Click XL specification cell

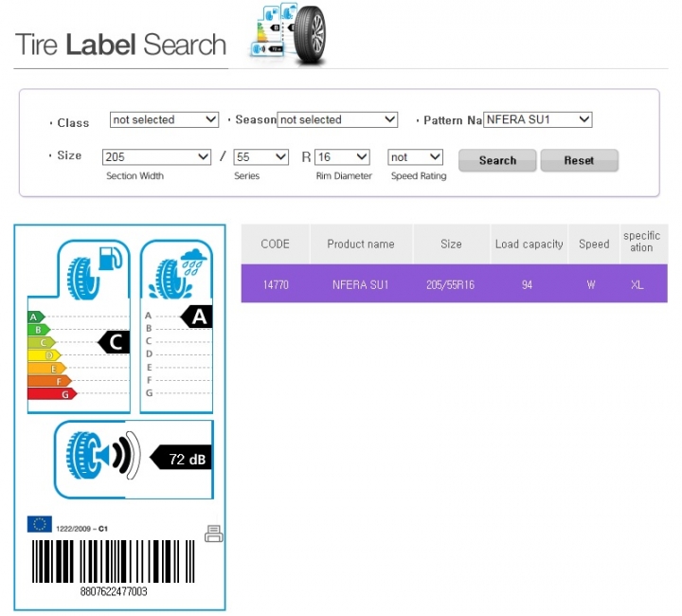point(637,285)
